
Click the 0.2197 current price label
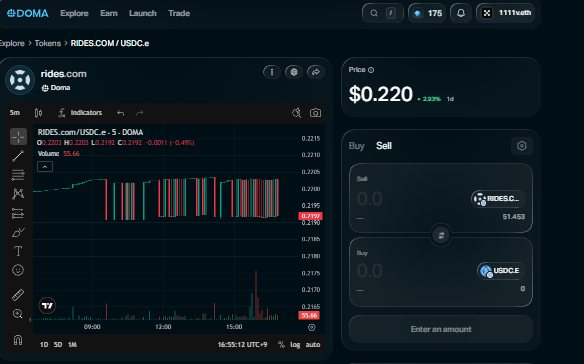tap(311, 216)
